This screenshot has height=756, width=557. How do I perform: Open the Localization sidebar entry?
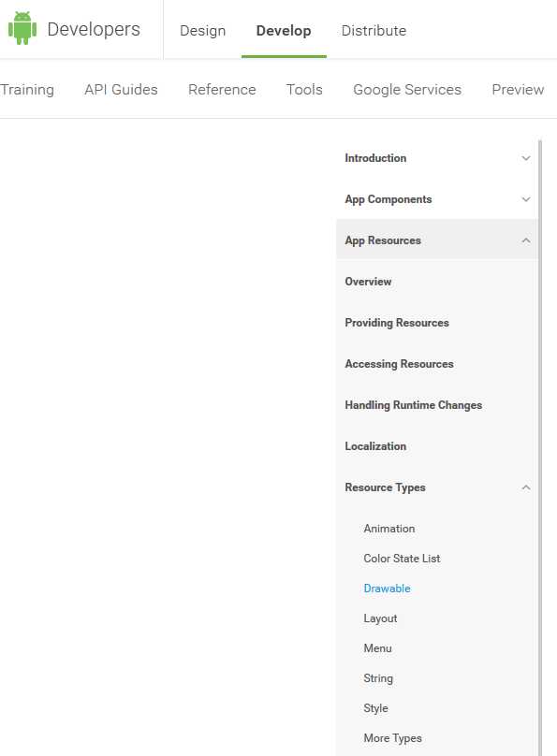tap(375, 446)
